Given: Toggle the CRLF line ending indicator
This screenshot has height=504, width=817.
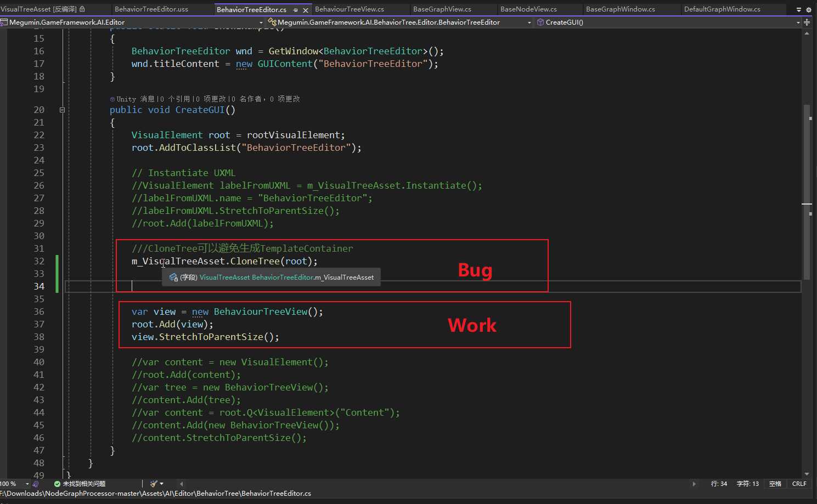Looking at the screenshot, I should click(799, 484).
